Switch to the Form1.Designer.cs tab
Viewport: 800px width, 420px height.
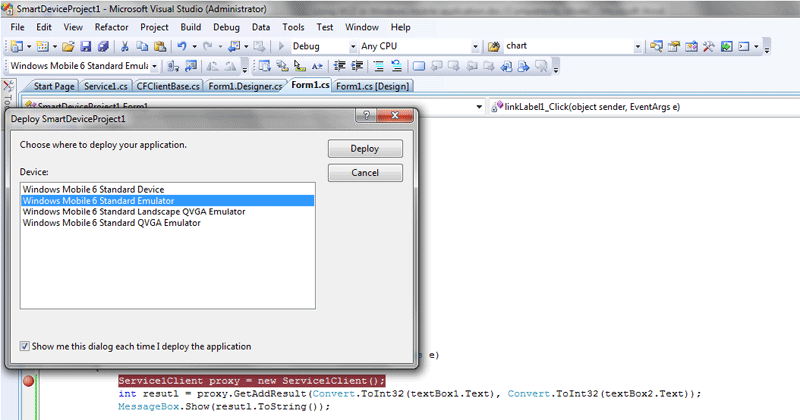(x=245, y=86)
